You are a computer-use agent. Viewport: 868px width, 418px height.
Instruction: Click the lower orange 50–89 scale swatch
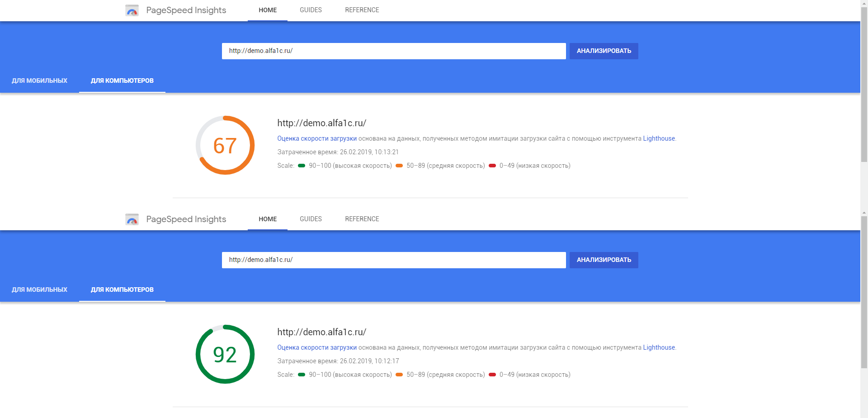(x=399, y=375)
